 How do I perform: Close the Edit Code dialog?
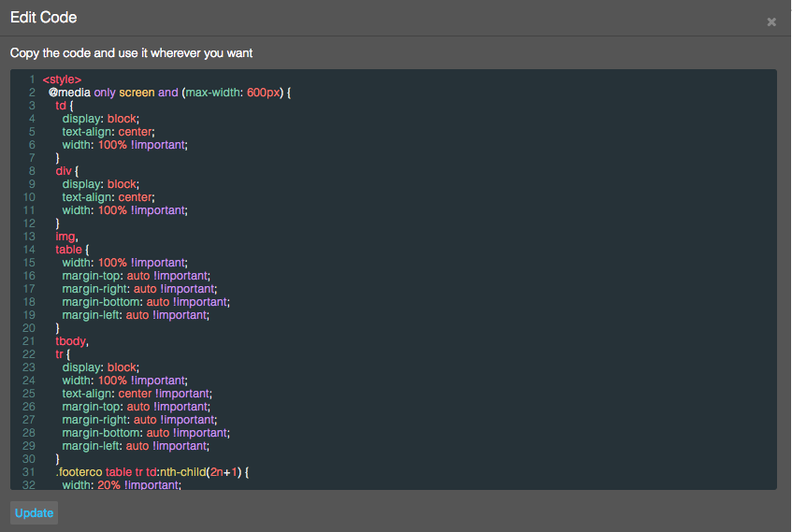[x=771, y=22]
